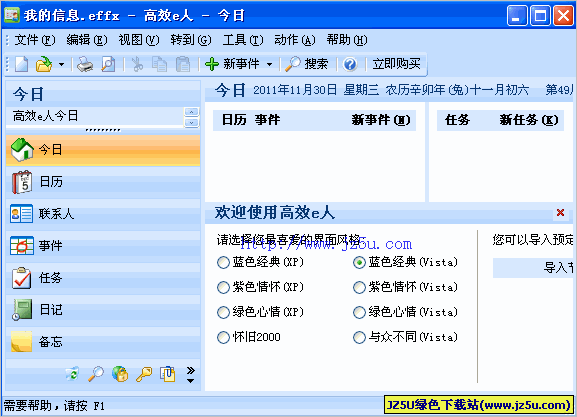The image size is (577, 417).
Task: Select 绿色心情(Vista) radio option
Action: click(405, 312)
